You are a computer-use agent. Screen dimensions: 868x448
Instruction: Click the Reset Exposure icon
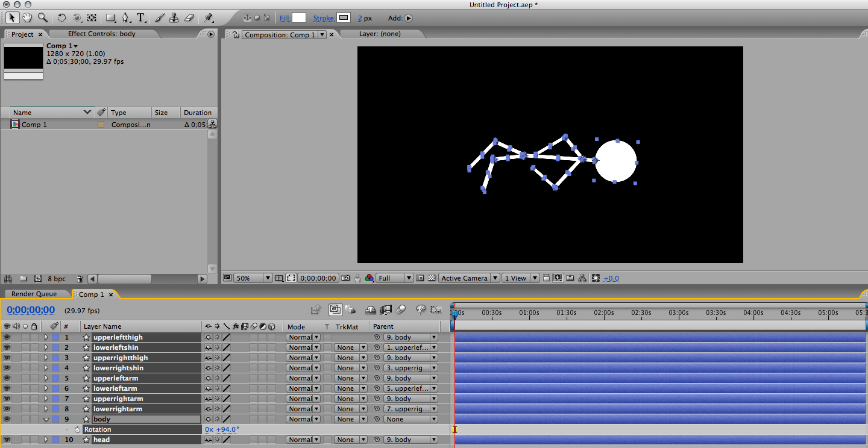point(596,278)
